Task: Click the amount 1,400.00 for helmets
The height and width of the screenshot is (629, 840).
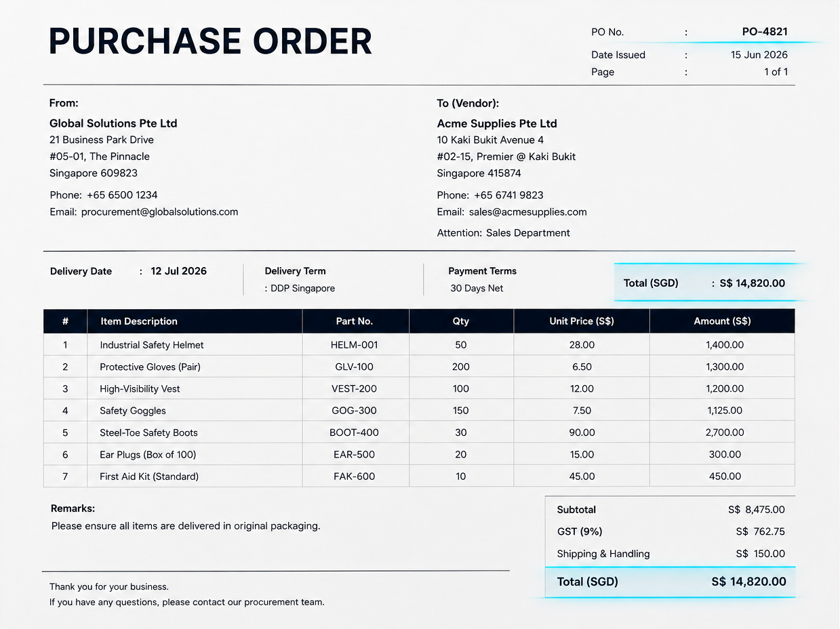Action: click(x=725, y=345)
